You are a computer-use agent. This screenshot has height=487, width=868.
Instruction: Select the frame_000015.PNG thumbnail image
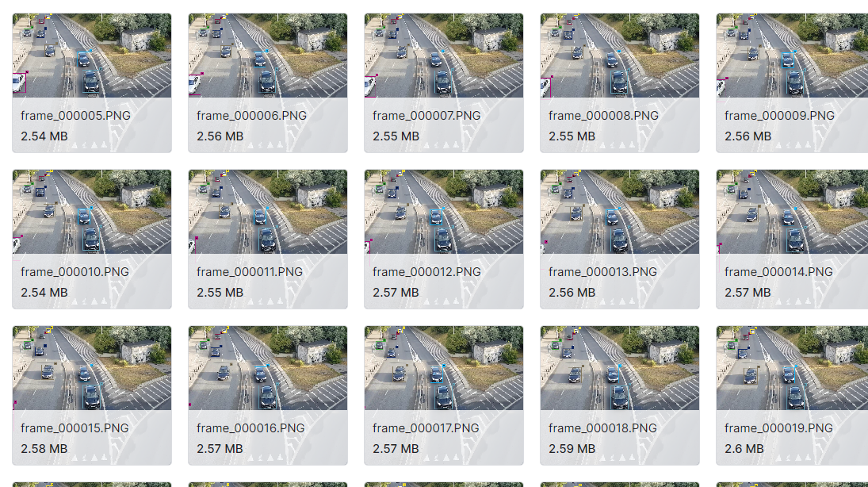(x=92, y=368)
